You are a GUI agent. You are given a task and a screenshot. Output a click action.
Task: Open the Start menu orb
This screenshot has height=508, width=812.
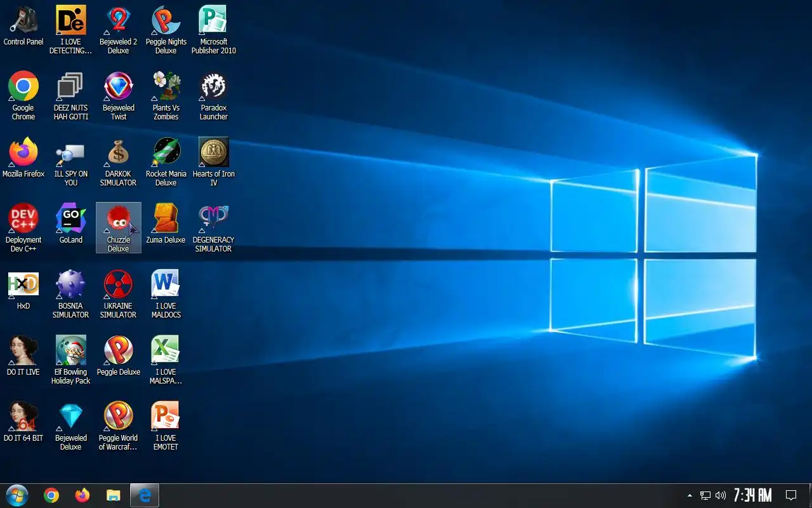[x=16, y=495]
